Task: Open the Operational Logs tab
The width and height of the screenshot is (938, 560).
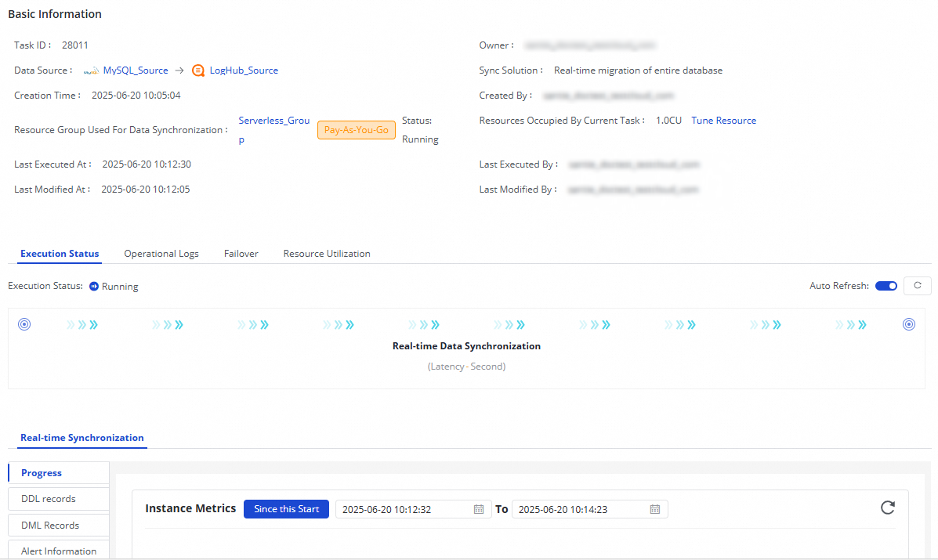Action: 161,254
